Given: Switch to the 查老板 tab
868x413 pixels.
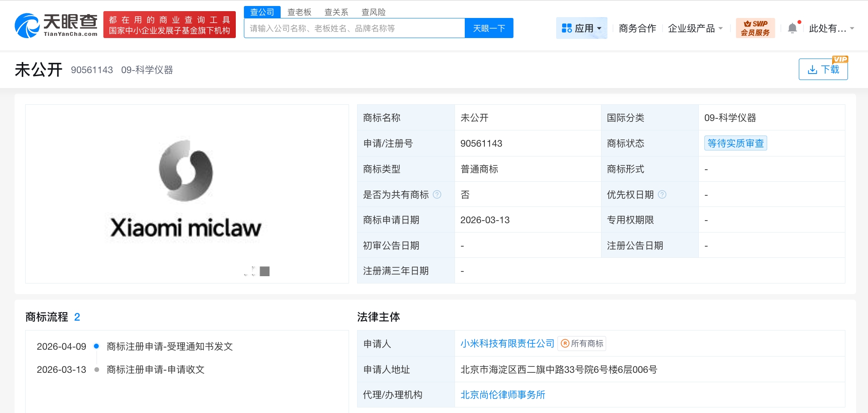Looking at the screenshot, I should click(x=299, y=12).
